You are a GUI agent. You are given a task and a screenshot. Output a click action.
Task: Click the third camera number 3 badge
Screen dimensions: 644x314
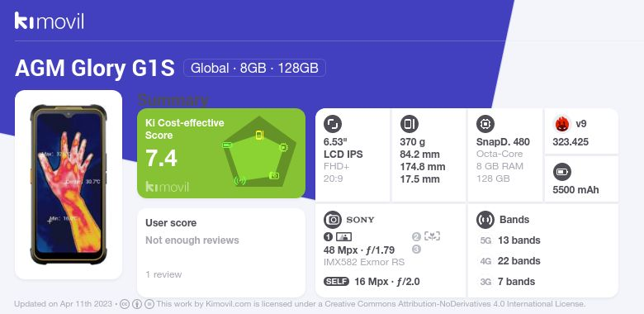(x=416, y=250)
